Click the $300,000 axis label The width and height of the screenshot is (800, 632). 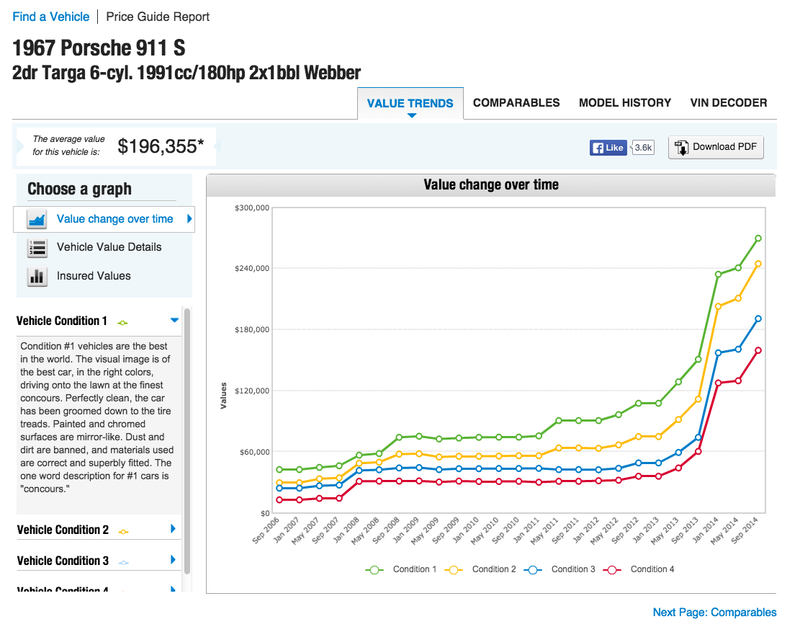(252, 208)
